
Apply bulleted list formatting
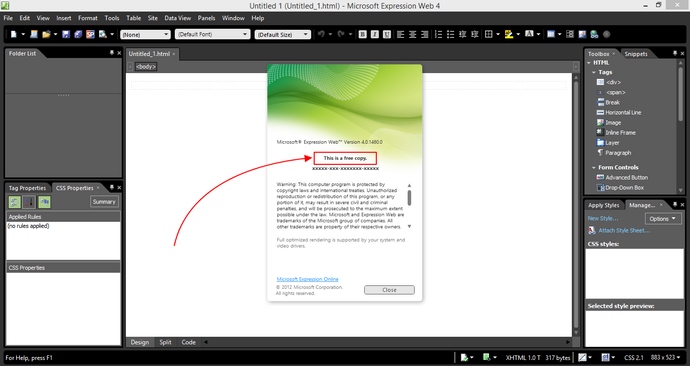point(450,34)
